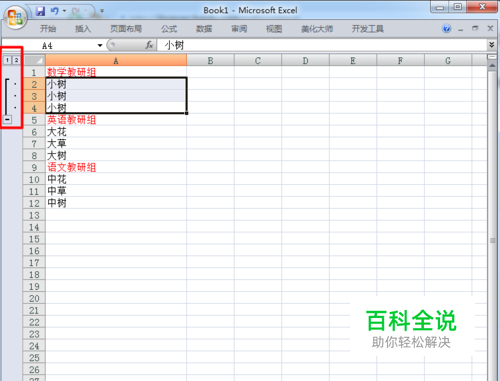Restore the workbook window

(475, 29)
